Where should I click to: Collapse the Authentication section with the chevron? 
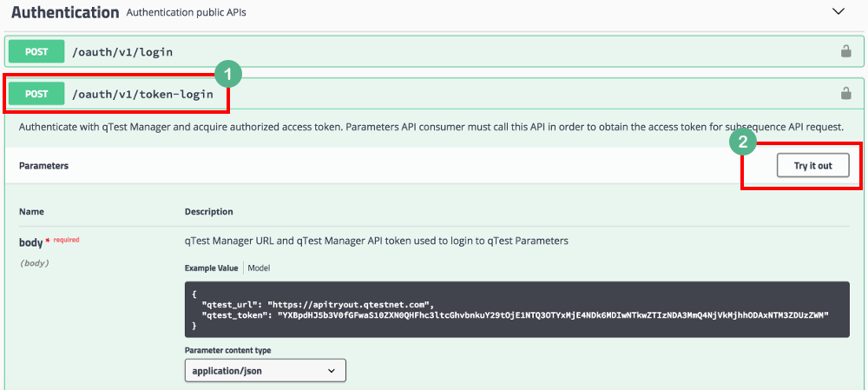pyautogui.click(x=838, y=12)
